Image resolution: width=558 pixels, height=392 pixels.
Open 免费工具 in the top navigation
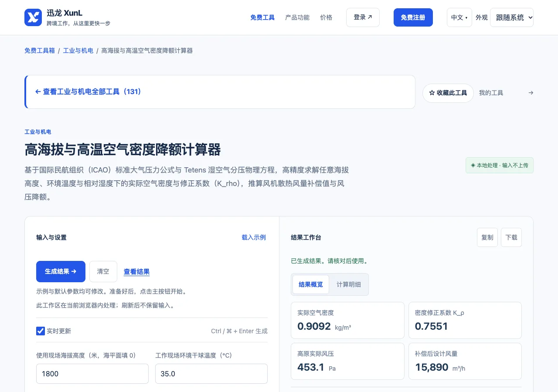tap(262, 17)
